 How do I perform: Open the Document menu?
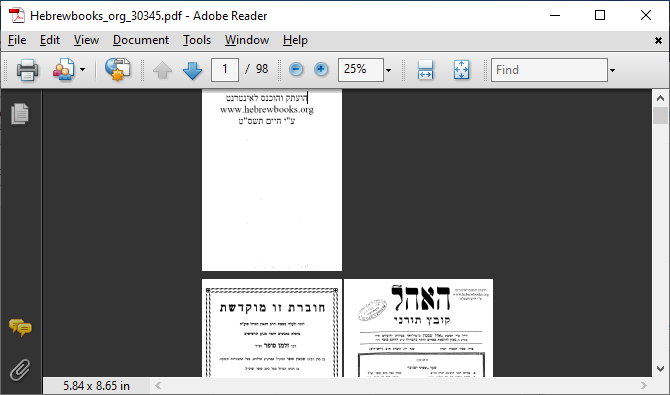tap(141, 40)
